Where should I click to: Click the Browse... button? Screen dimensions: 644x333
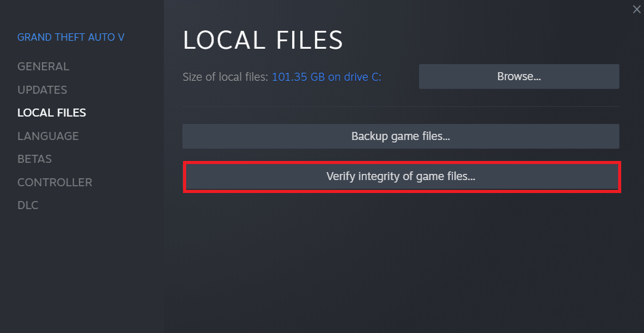tap(519, 76)
